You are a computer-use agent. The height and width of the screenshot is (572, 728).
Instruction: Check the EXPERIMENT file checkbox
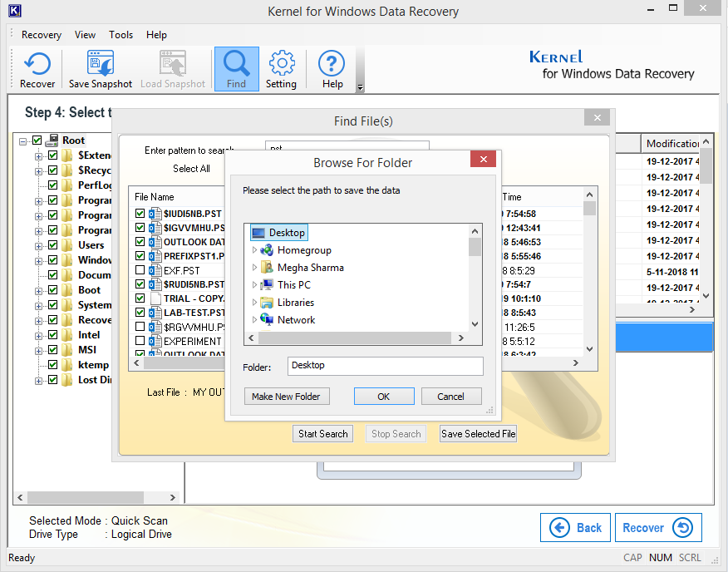tap(140, 341)
